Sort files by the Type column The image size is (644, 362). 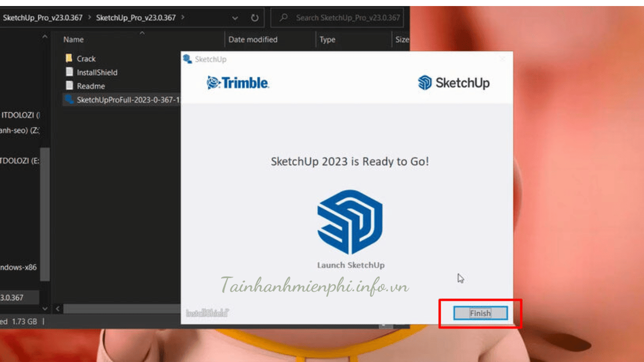(x=327, y=39)
